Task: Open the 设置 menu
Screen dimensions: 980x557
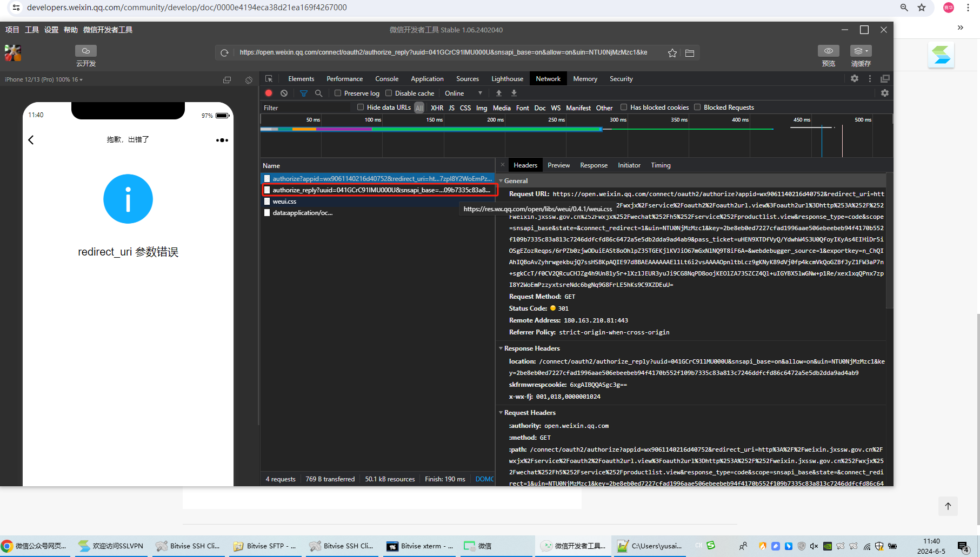Action: [51, 30]
